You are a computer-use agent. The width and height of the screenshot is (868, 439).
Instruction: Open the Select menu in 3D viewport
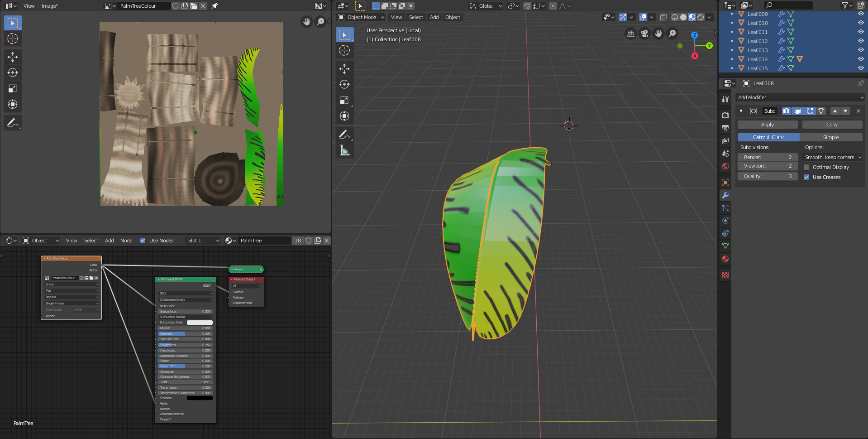tap(416, 17)
